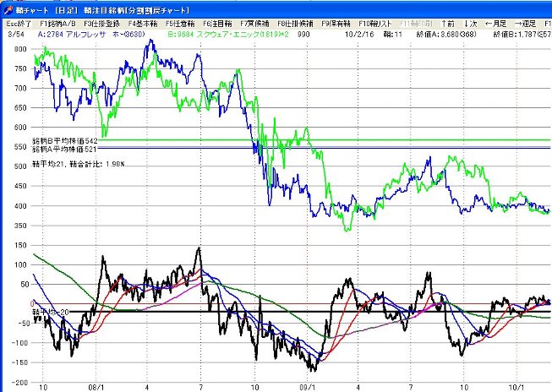Open the F1銘柄A/B menu item
Viewport: 552px width, 392px height.
click(57, 24)
